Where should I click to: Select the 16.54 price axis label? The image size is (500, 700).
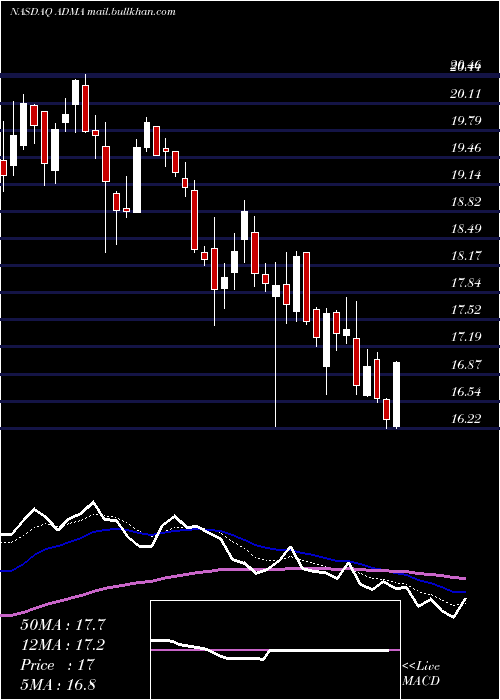point(466,392)
